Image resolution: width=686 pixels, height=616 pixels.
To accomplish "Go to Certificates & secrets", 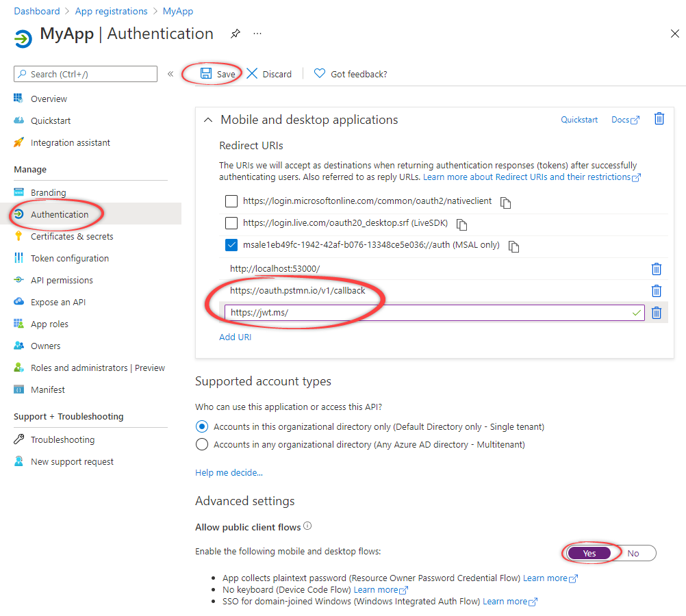I will coord(72,236).
